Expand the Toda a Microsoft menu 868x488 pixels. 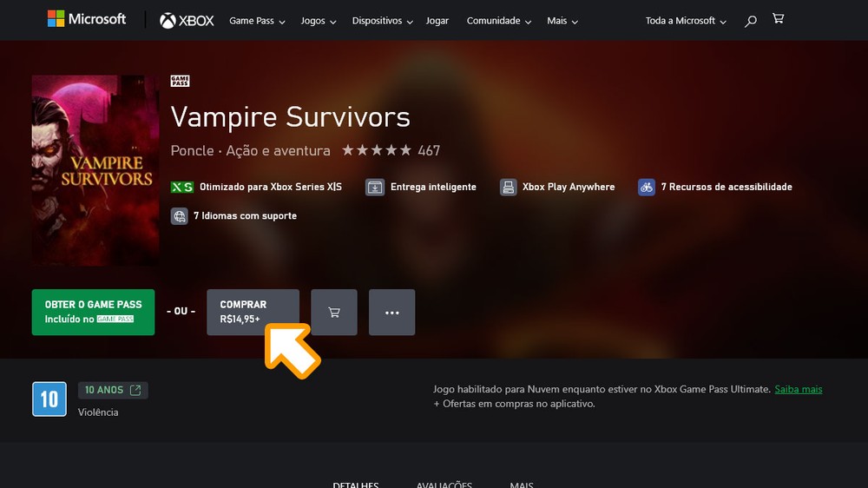[686, 21]
